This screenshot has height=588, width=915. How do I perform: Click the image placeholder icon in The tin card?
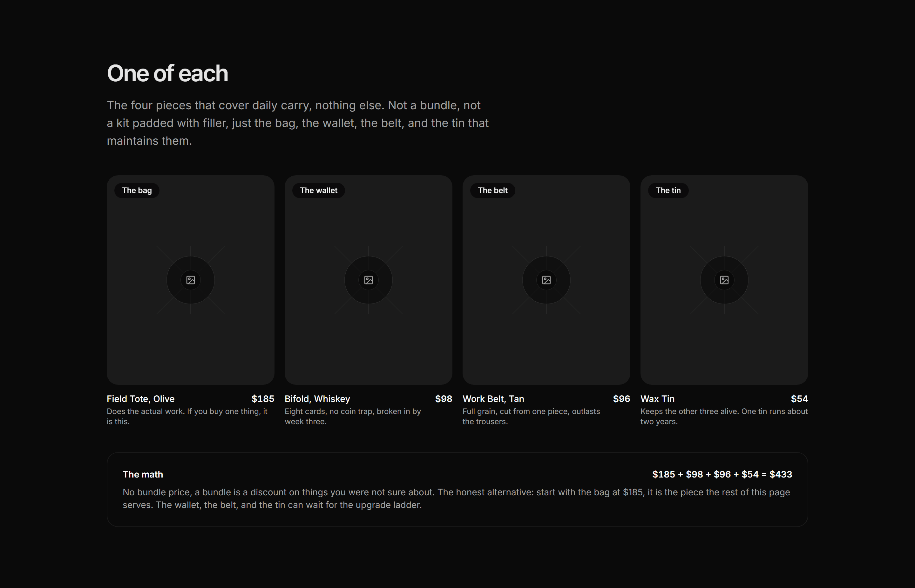[x=724, y=280]
